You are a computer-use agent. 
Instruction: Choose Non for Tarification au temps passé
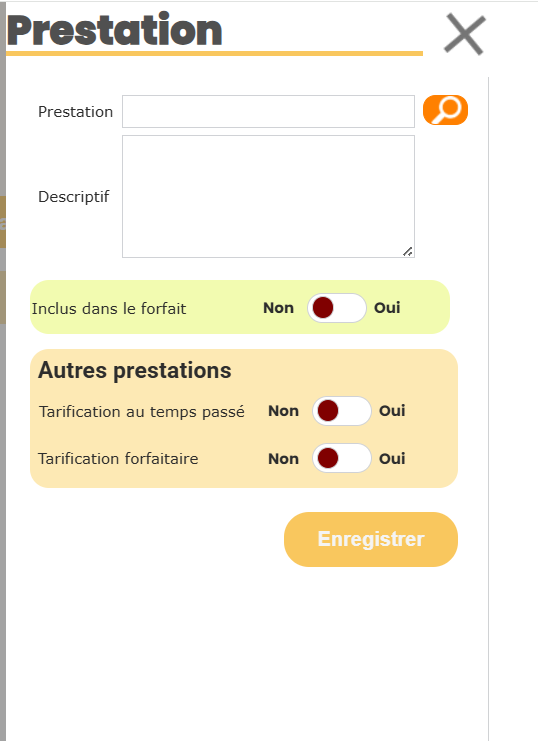283,411
